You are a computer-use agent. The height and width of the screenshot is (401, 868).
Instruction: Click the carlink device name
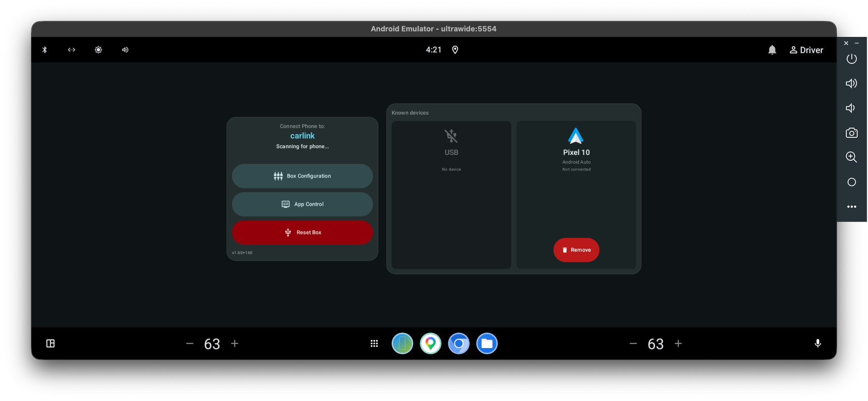click(302, 136)
